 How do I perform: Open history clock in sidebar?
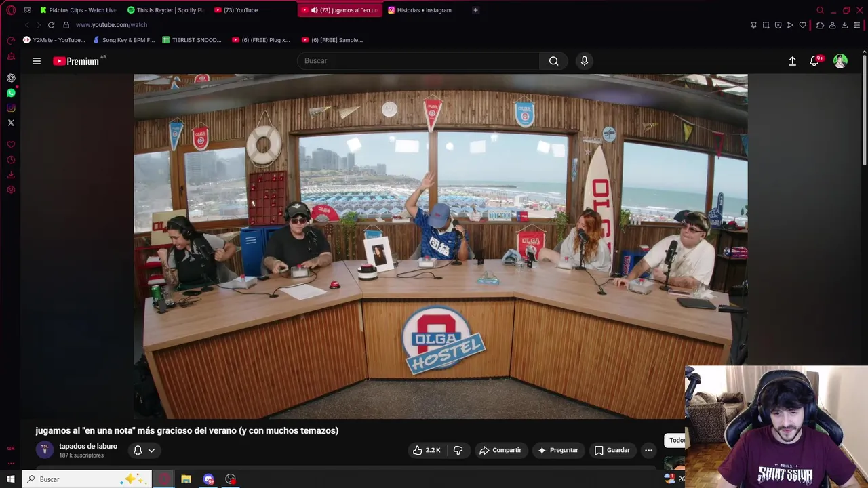(11, 160)
